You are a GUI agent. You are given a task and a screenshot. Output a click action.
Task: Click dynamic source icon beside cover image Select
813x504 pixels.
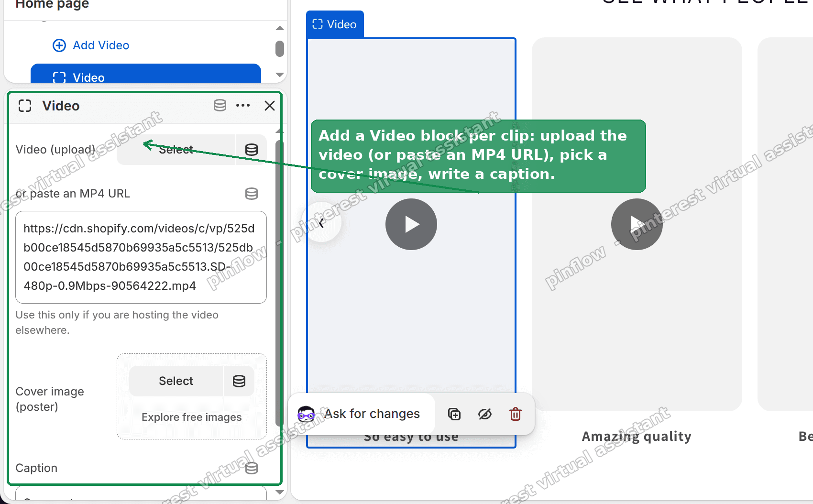[x=239, y=381]
